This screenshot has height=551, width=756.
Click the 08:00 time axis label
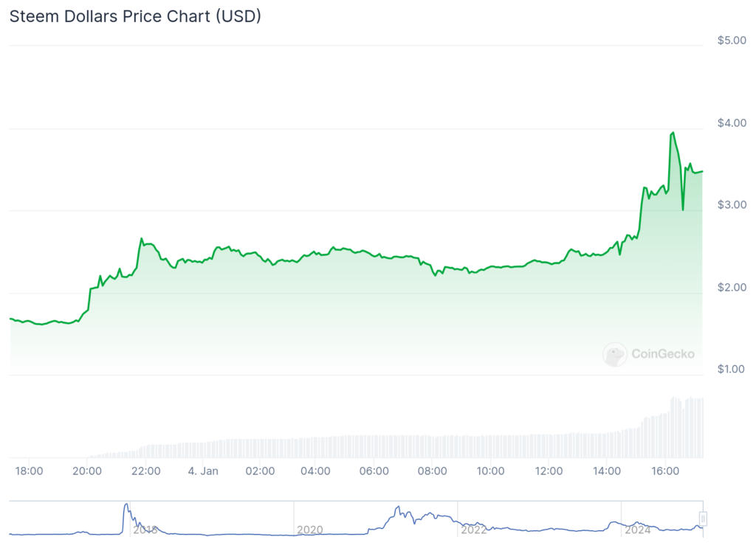[432, 471]
